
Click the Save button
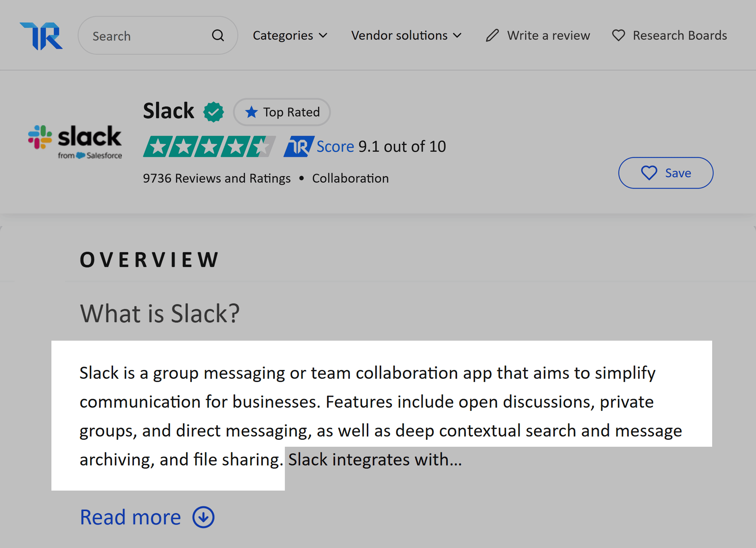point(666,173)
